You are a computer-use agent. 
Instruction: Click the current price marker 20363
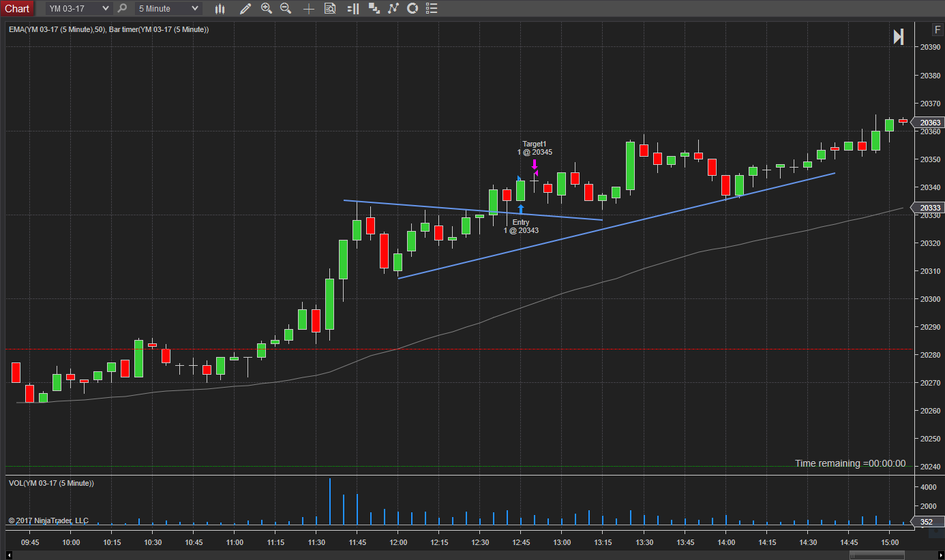927,123
